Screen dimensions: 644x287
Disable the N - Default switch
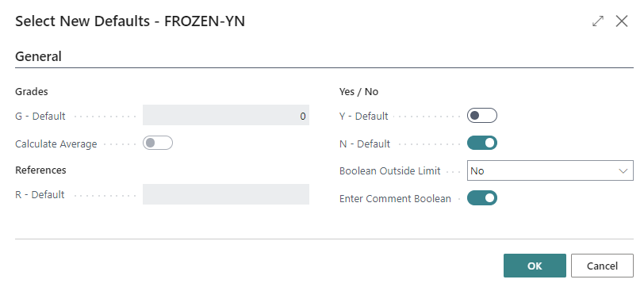[x=482, y=143]
